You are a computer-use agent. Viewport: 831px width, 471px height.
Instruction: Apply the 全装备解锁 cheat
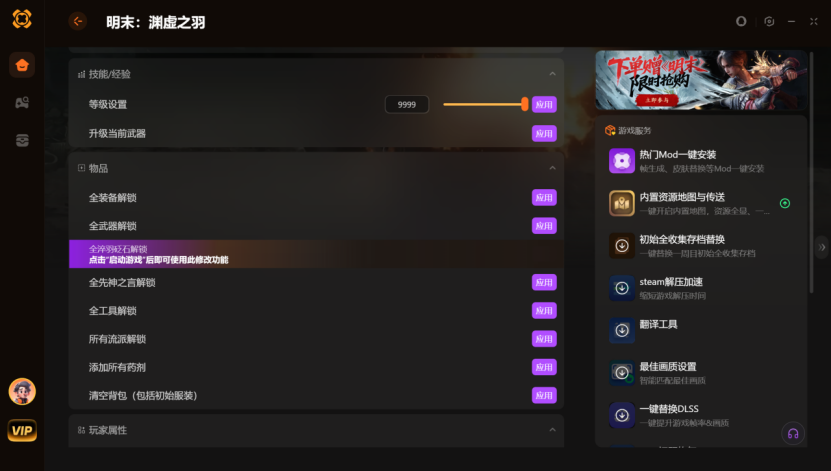[544, 198]
